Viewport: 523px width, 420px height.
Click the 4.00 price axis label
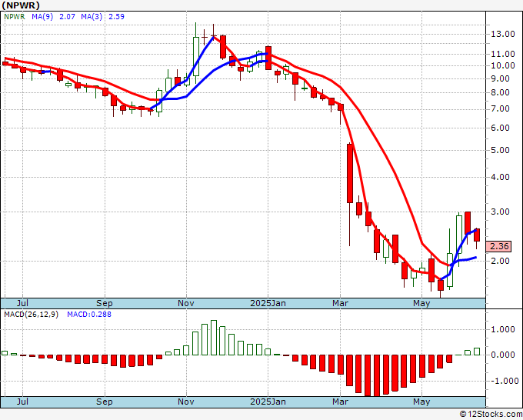[500, 177]
